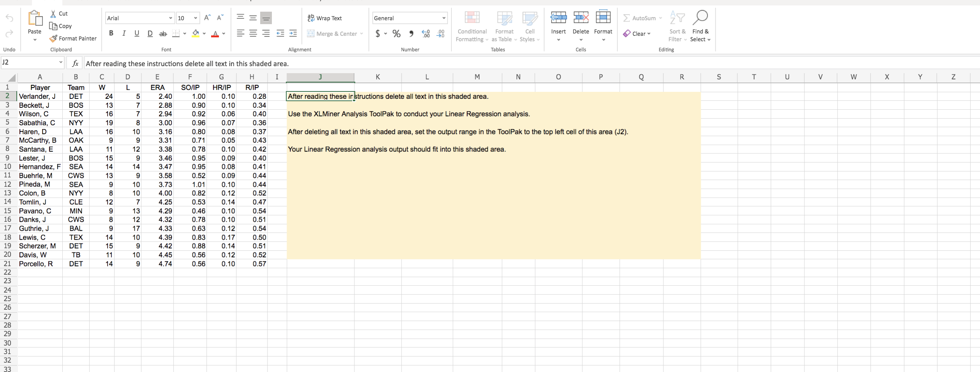Copy the selected cell

(x=60, y=26)
